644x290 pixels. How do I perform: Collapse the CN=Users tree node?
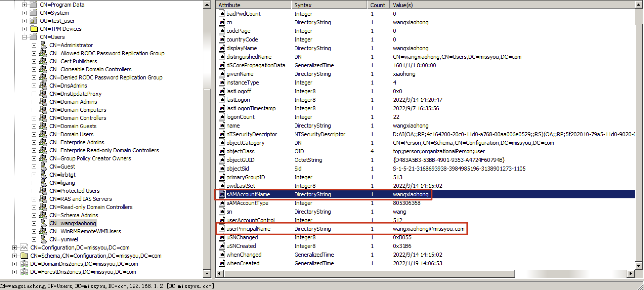pyautogui.click(x=24, y=37)
